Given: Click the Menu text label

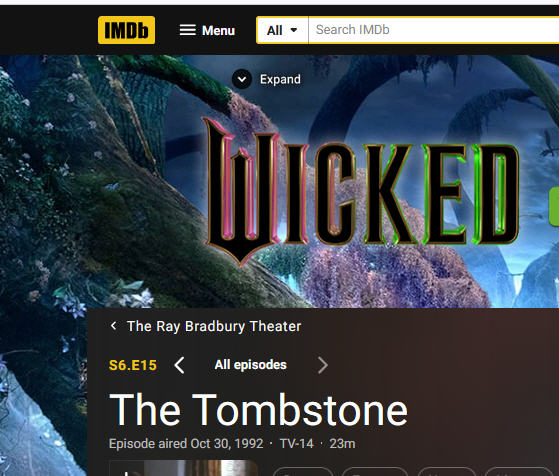Looking at the screenshot, I should coord(218,30).
